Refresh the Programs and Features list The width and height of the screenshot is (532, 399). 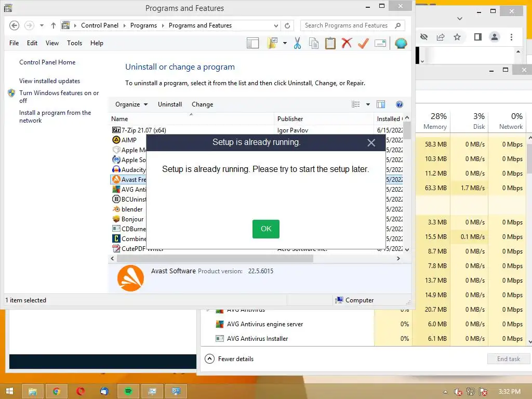(287, 25)
